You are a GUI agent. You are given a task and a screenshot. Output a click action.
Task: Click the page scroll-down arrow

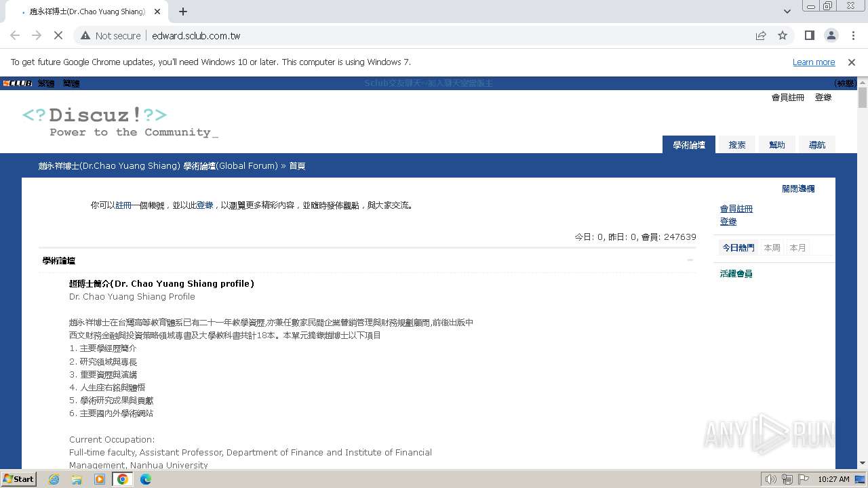click(x=863, y=463)
